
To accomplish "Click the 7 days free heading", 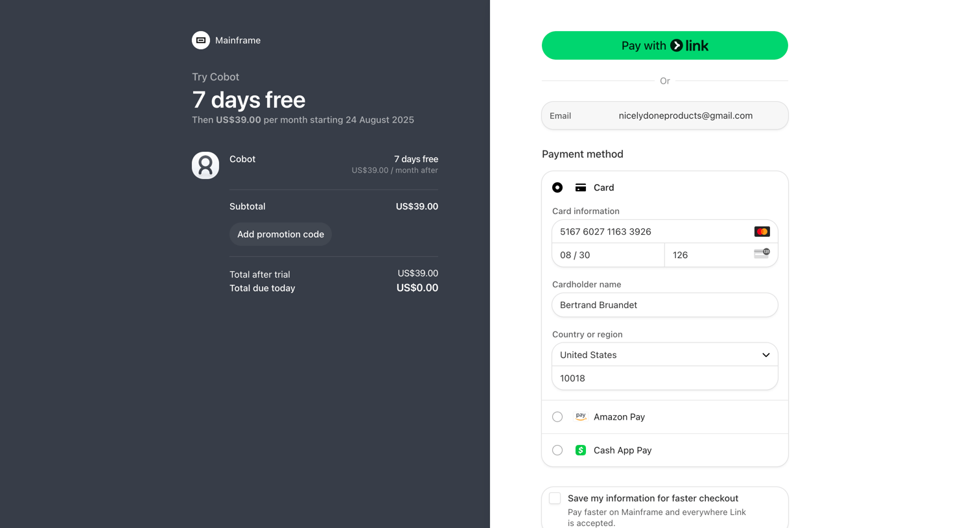I will [x=249, y=100].
